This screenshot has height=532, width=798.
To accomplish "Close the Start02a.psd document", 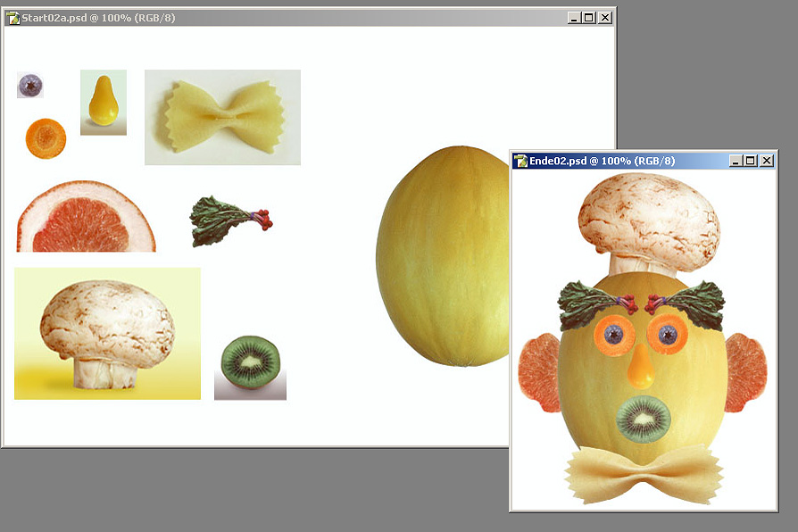I will coord(605,18).
